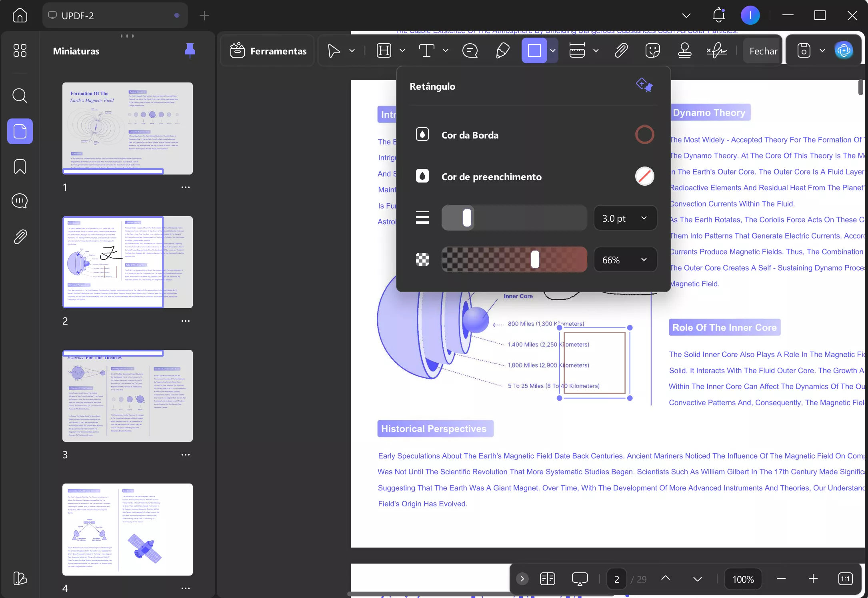Switch to the UPDF-2 tab

pos(115,16)
